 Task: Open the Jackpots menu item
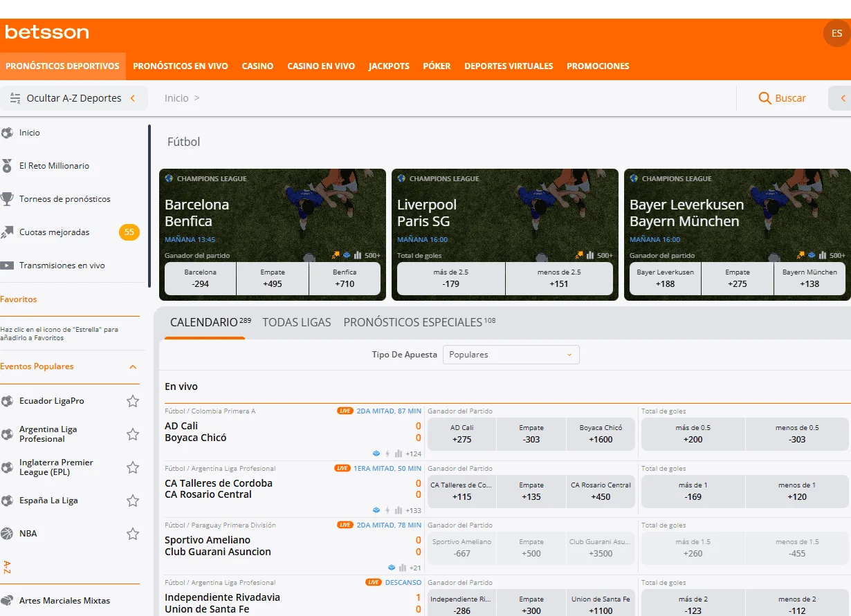tap(389, 66)
